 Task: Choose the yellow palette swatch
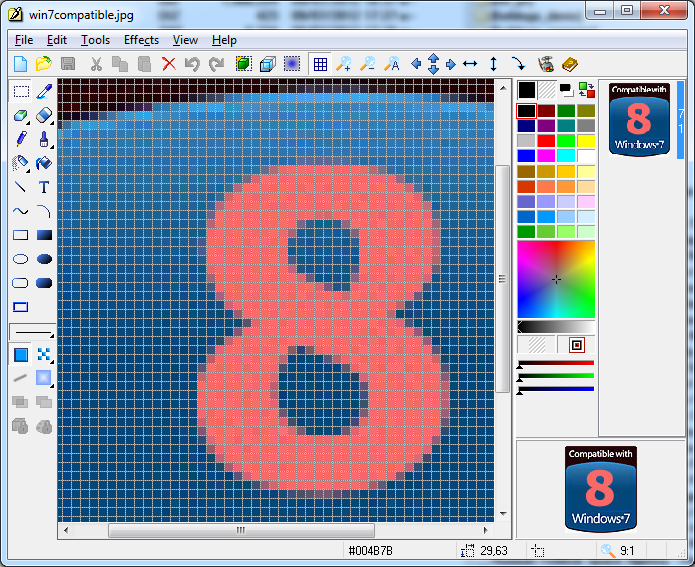click(586, 141)
